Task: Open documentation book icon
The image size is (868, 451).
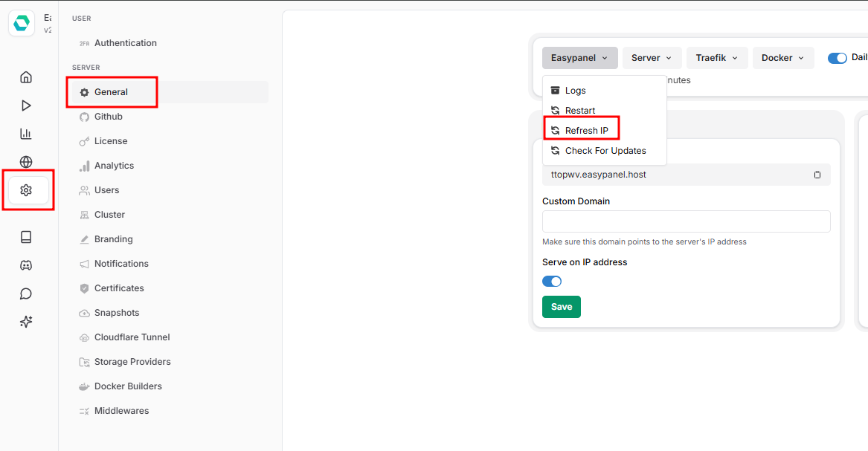Action: coord(26,236)
